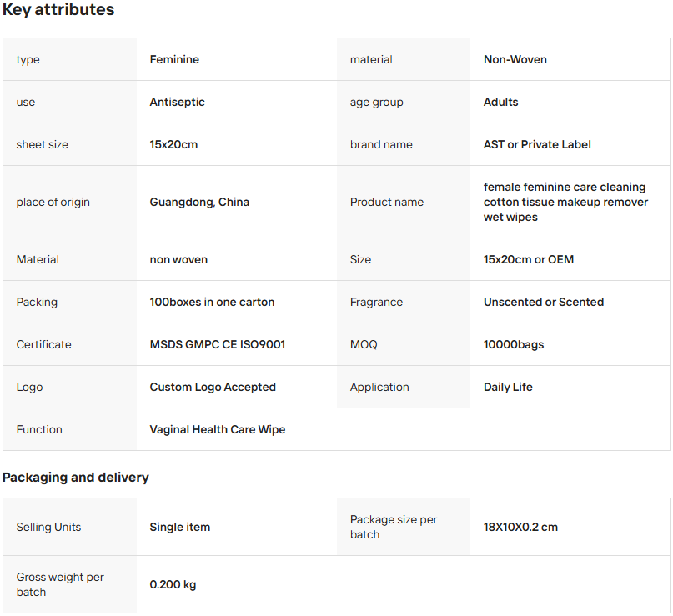Select the Vaginal Health Care Wipe text

[217, 429]
